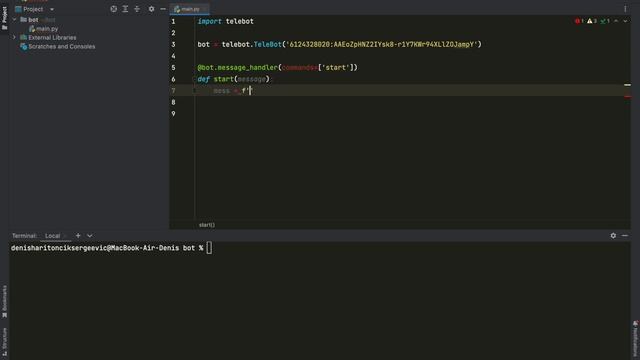640x360 pixels.
Task: Open Project panel settings gear
Action: point(151,9)
